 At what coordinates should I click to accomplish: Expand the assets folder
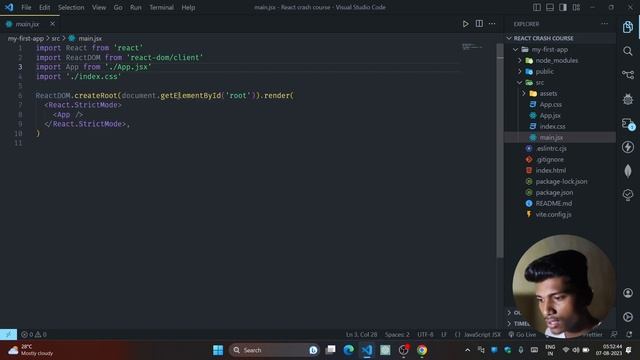560,93
